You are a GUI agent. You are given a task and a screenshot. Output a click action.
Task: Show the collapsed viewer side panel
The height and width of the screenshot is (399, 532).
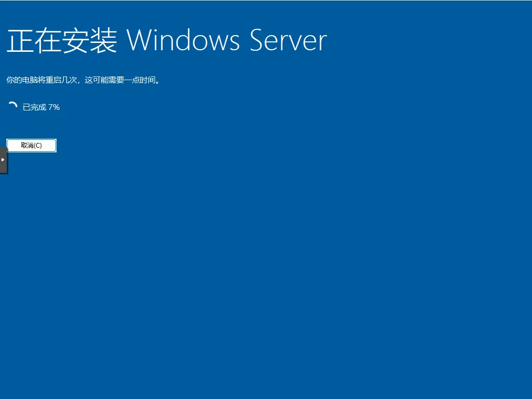[x=3, y=160]
